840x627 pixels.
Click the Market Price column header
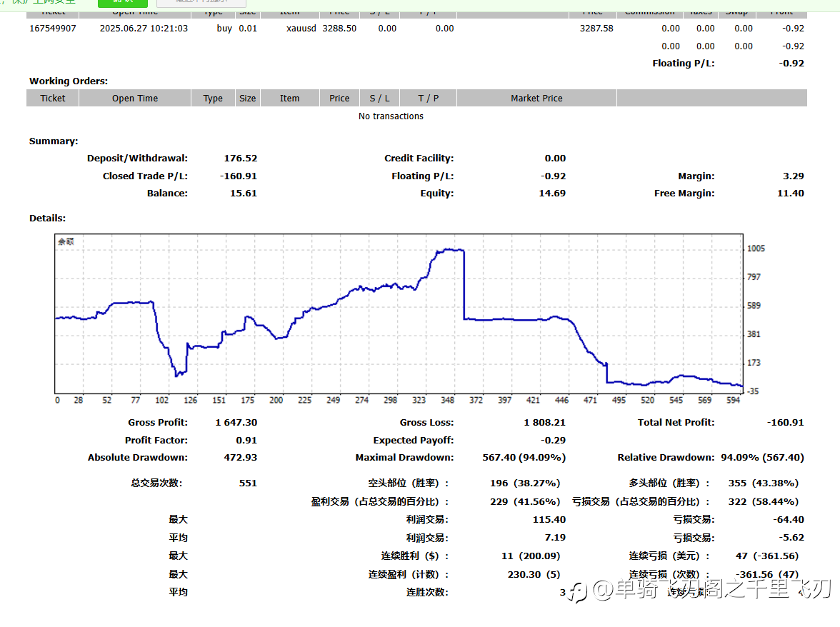click(537, 98)
